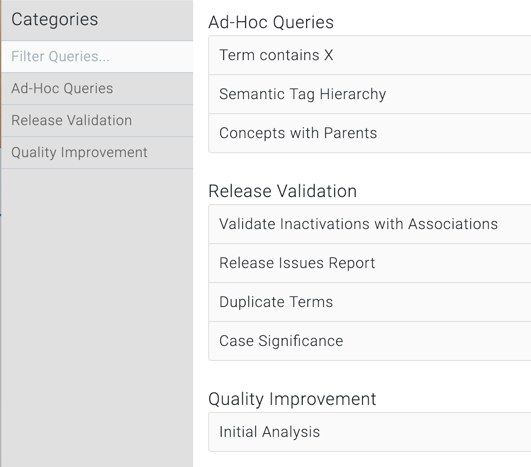The image size is (531, 467).
Task: Select Release Validation category in sidebar
Action: pyautogui.click(x=97, y=121)
